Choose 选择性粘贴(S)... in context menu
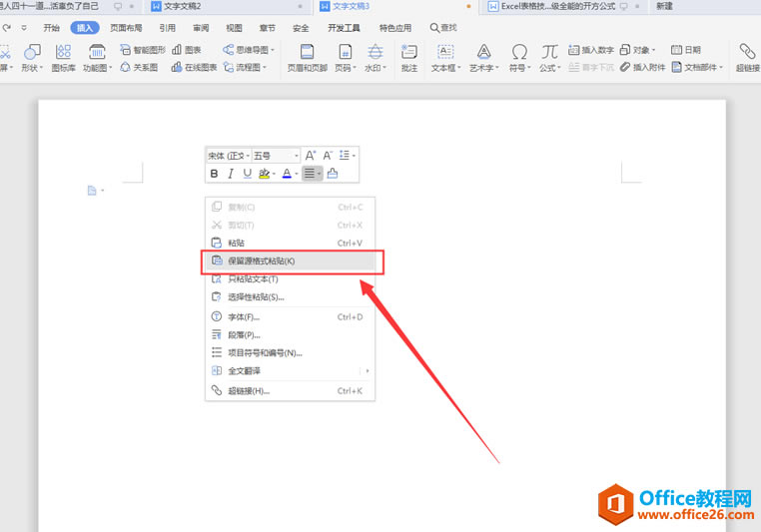The width and height of the screenshot is (761, 532). [291, 296]
